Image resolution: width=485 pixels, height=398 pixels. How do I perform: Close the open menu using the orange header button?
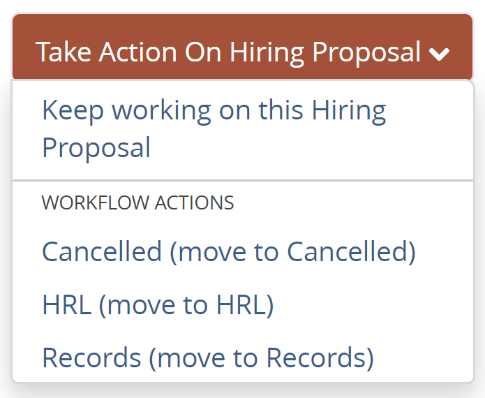pyautogui.click(x=242, y=46)
